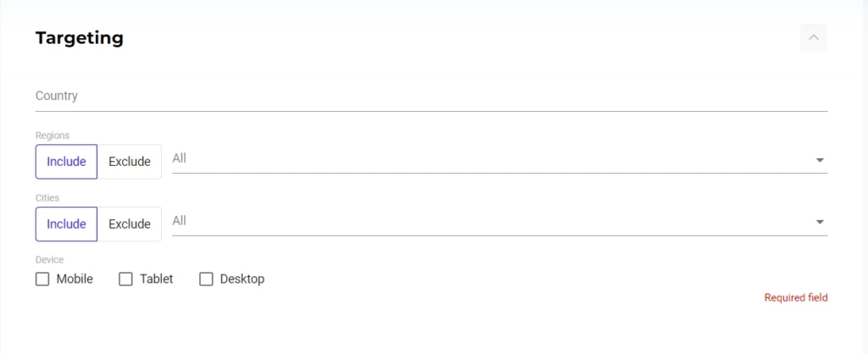Click the Regions field label
Image resolution: width=868 pixels, height=354 pixels.
53,136
